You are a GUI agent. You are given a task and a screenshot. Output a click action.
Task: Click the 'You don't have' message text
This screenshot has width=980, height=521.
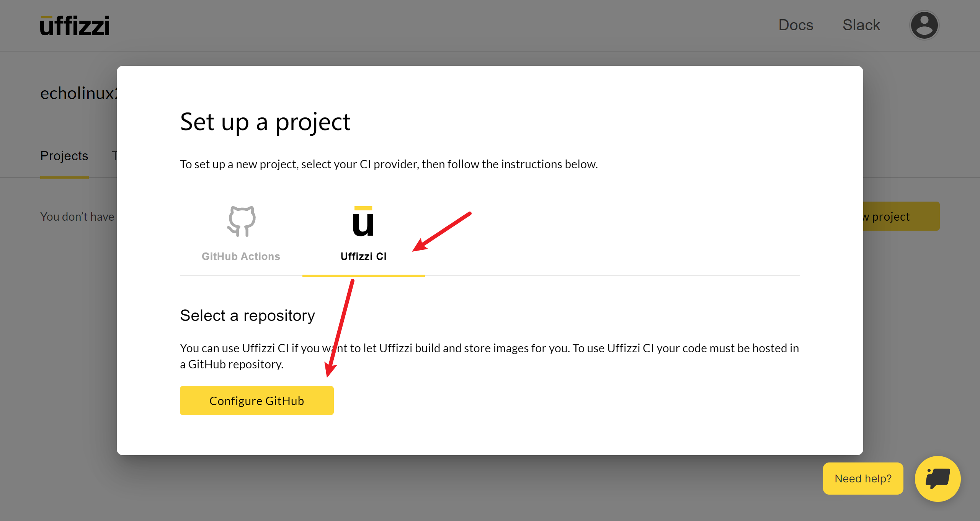point(77,217)
